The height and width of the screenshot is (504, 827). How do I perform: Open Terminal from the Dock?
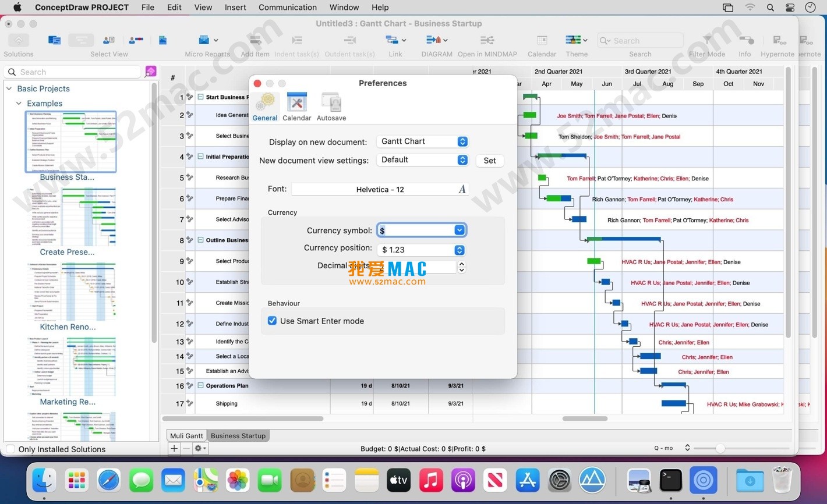coord(671,480)
